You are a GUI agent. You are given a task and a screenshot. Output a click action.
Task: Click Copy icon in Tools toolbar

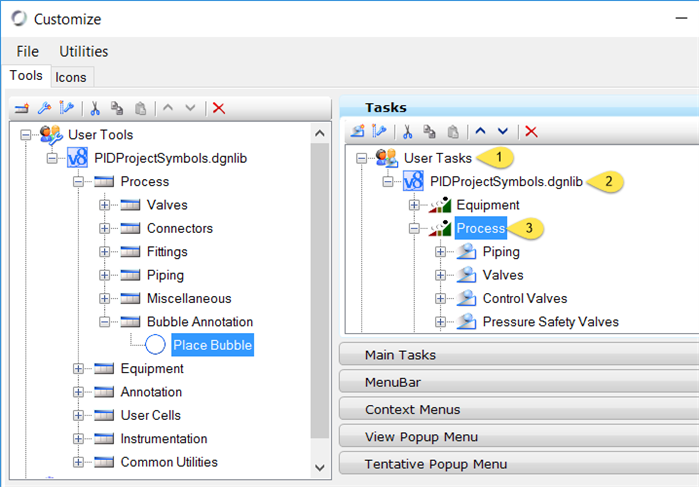tap(117, 108)
